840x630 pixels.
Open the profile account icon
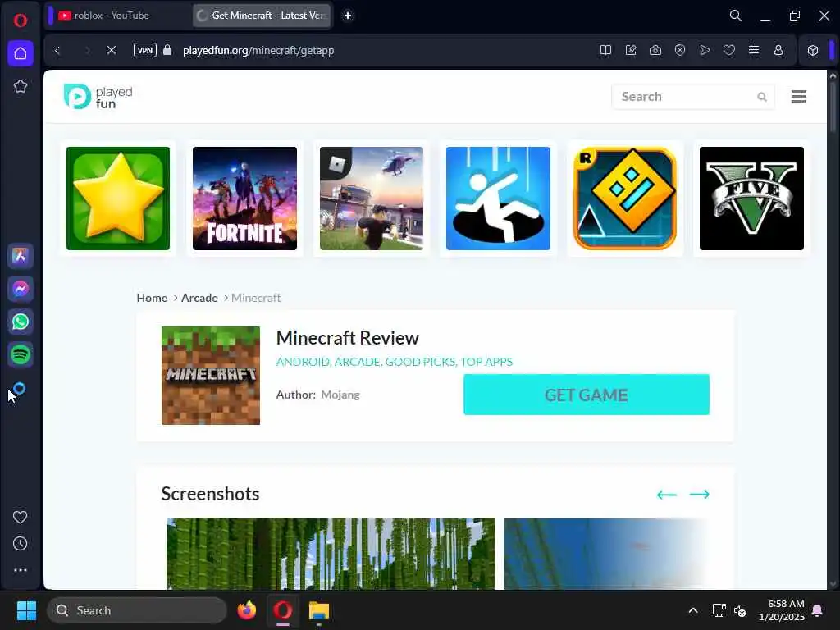[x=778, y=50]
